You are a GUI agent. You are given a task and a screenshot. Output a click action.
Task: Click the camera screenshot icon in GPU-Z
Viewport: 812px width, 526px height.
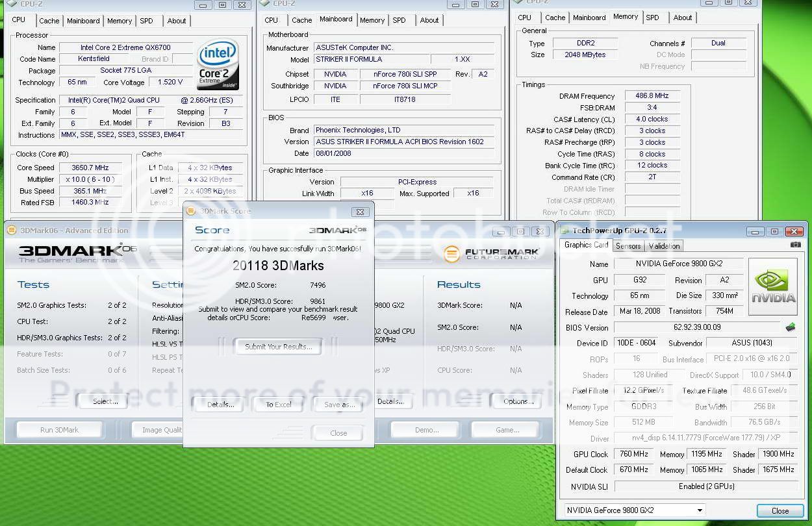(795, 245)
